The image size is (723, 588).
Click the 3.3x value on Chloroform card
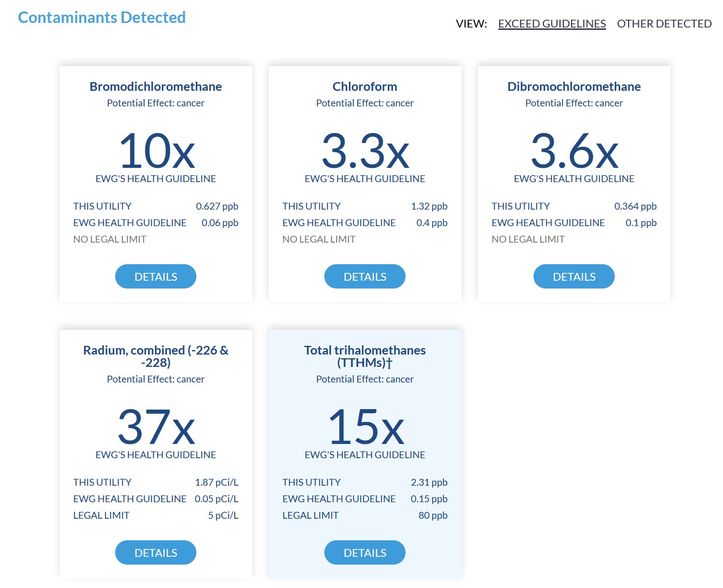[x=365, y=151]
